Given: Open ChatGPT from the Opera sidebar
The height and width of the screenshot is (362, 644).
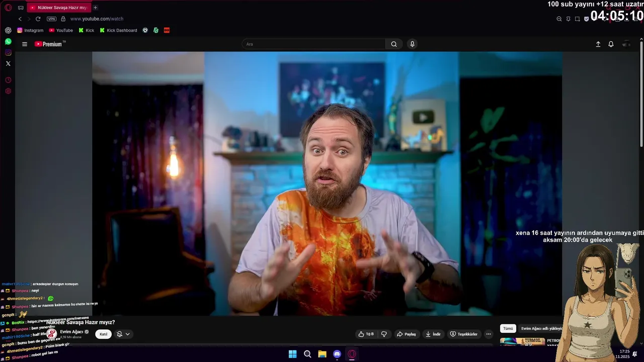Looking at the screenshot, I should [8, 30].
